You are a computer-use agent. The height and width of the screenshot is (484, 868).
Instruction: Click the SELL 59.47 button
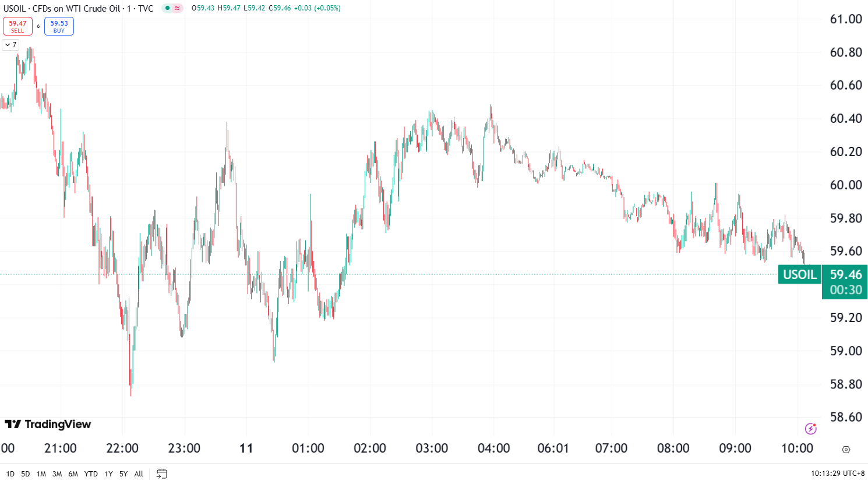click(18, 26)
